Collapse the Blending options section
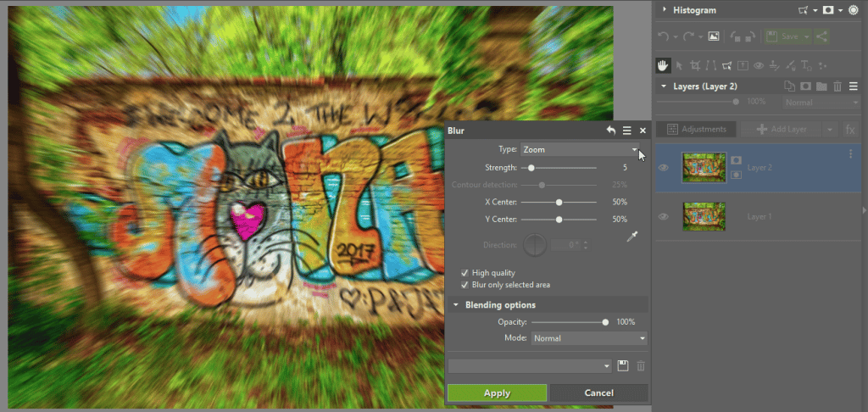868x412 pixels. 456,305
